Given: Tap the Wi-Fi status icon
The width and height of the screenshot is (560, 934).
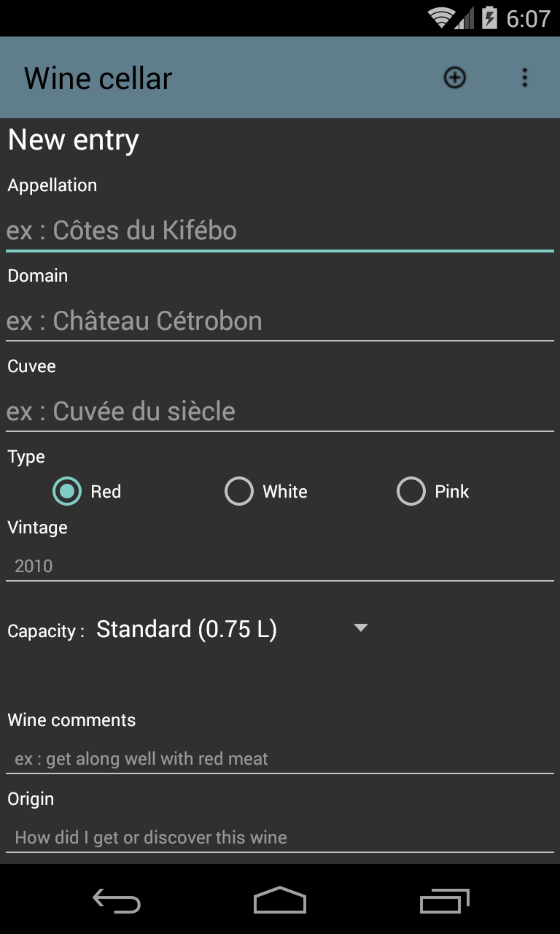Looking at the screenshot, I should tap(440, 18).
